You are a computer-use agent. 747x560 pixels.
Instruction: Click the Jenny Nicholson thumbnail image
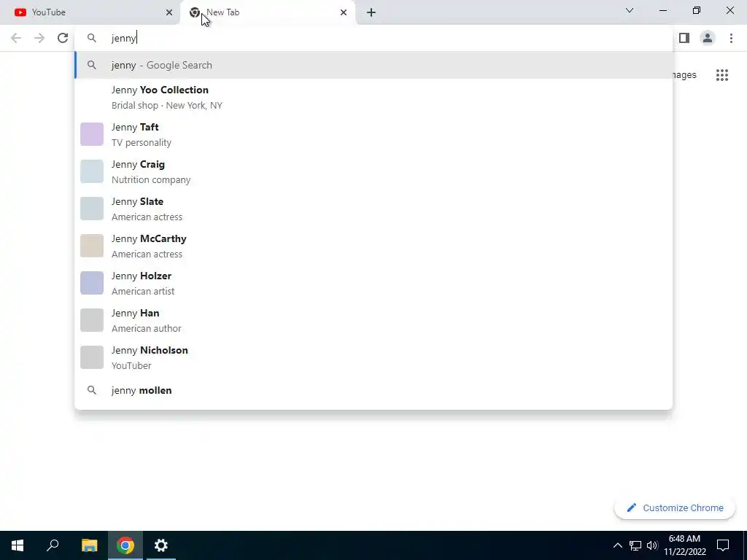point(92,357)
